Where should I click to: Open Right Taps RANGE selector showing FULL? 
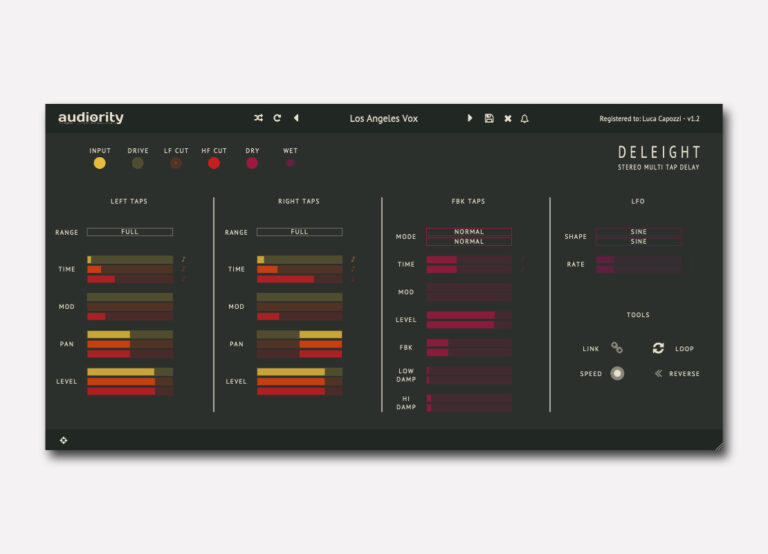[299, 232]
